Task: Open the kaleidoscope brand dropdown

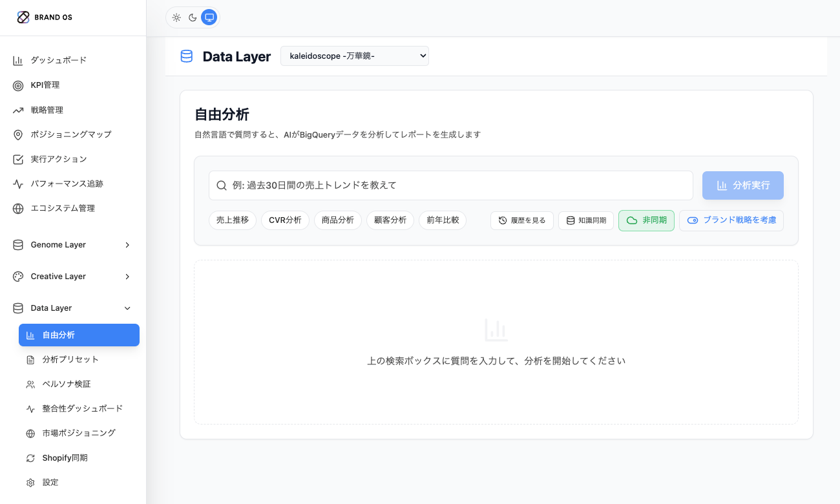Action: [354, 56]
